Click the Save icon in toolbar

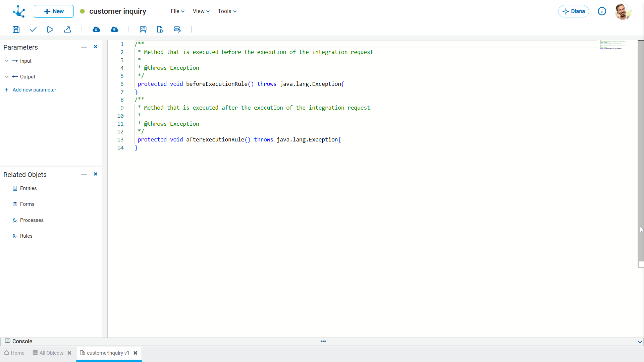pyautogui.click(x=16, y=29)
